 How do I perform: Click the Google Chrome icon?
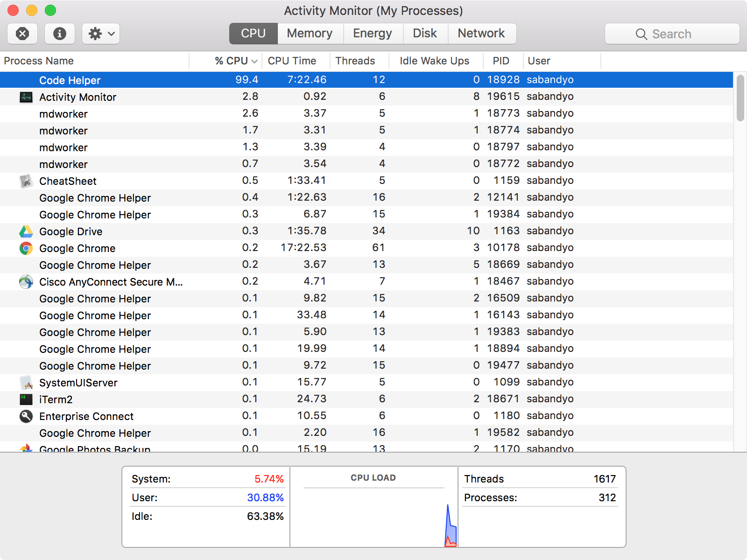[26, 248]
